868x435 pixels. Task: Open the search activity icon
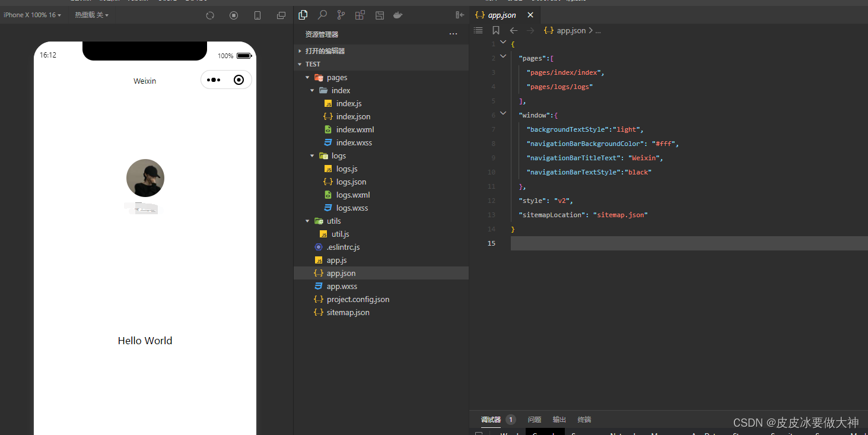click(x=322, y=15)
